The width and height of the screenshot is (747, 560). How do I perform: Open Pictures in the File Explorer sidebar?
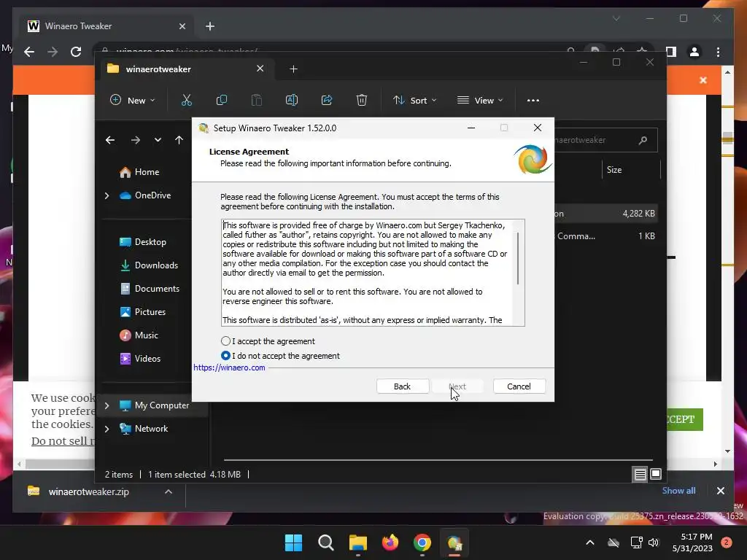[x=142, y=312]
